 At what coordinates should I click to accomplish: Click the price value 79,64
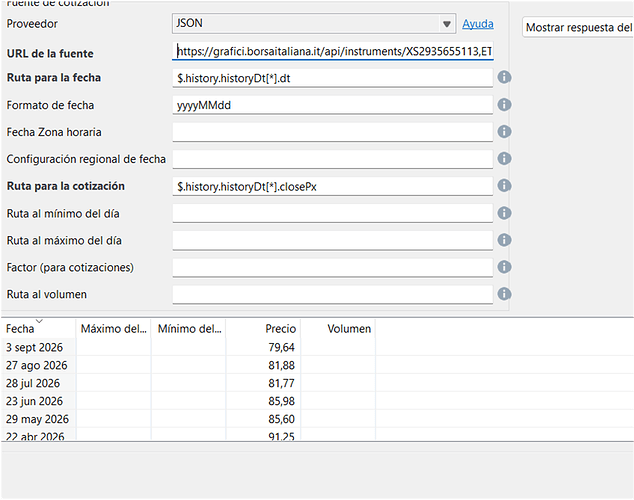pos(281,347)
